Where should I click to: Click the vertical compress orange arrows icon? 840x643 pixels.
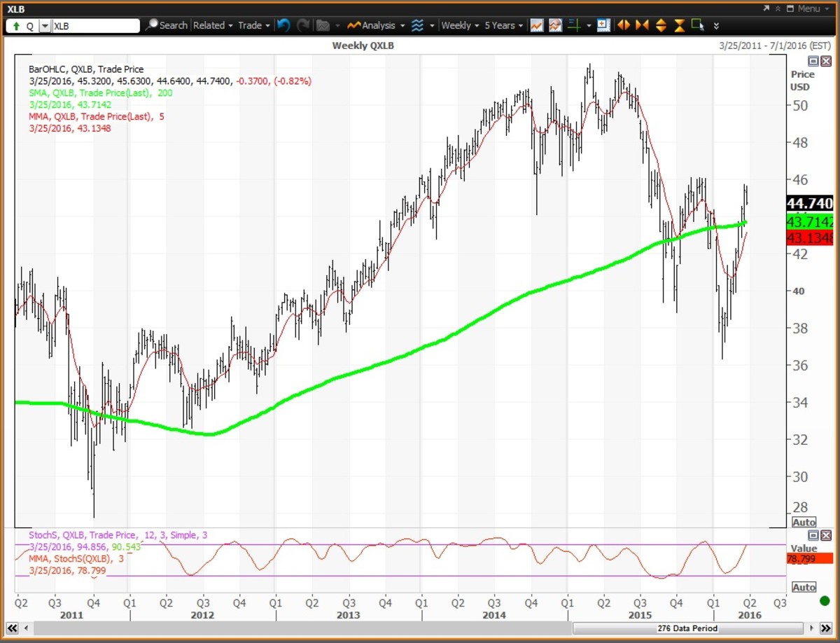click(679, 25)
